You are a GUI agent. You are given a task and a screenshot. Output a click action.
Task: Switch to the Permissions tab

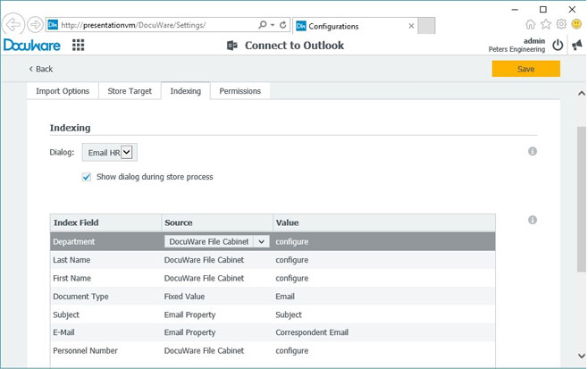(x=240, y=91)
